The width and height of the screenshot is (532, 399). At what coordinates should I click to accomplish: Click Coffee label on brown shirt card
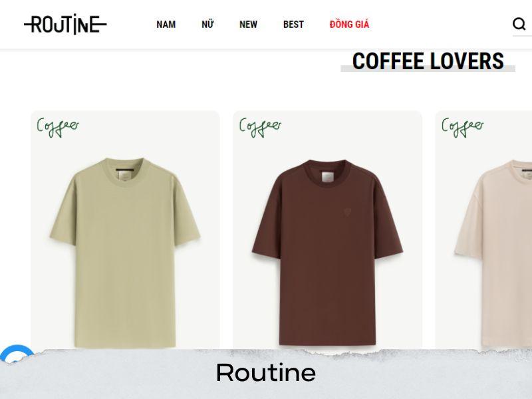pos(260,127)
